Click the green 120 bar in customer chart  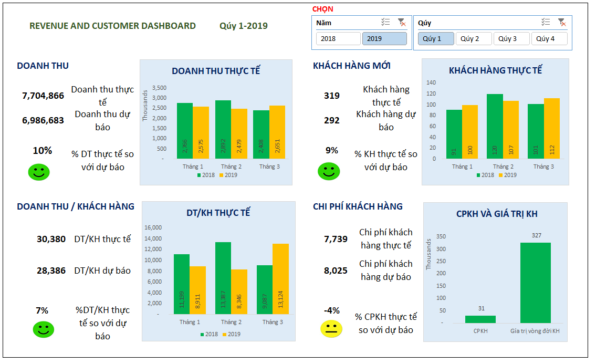495,126
